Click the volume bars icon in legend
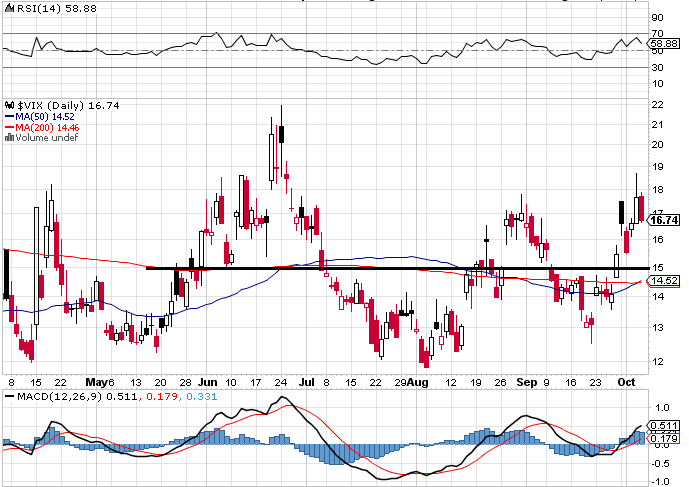This screenshot has height=487, width=689. (x=9, y=137)
